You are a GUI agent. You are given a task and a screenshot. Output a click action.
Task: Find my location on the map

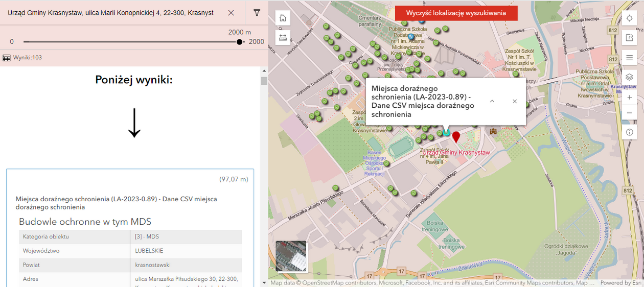[629, 18]
